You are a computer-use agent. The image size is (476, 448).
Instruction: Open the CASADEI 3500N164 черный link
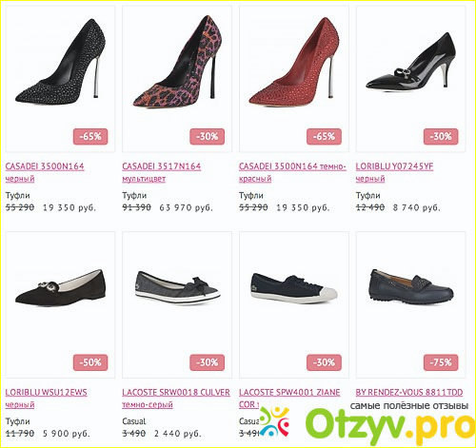tap(45, 172)
